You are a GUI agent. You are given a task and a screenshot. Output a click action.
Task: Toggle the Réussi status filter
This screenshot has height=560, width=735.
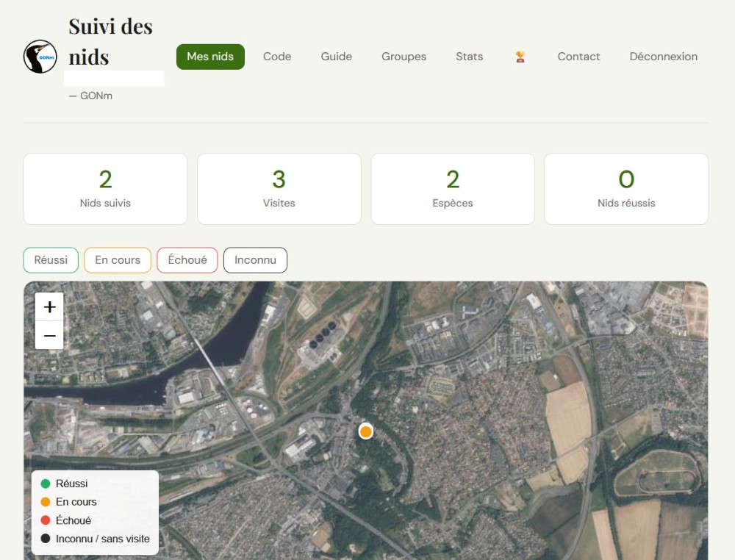pyautogui.click(x=51, y=260)
